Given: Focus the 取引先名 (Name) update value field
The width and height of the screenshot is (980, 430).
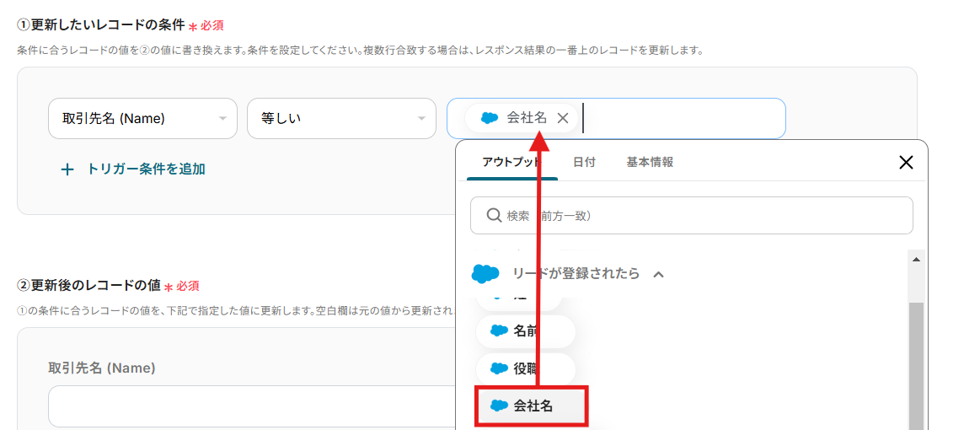Looking at the screenshot, I should tap(253, 406).
